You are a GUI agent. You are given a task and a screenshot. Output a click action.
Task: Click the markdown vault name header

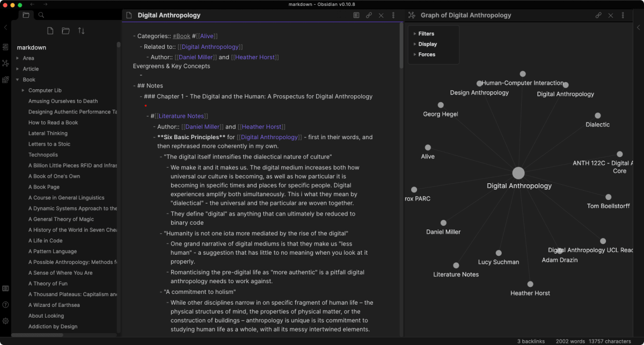point(31,47)
